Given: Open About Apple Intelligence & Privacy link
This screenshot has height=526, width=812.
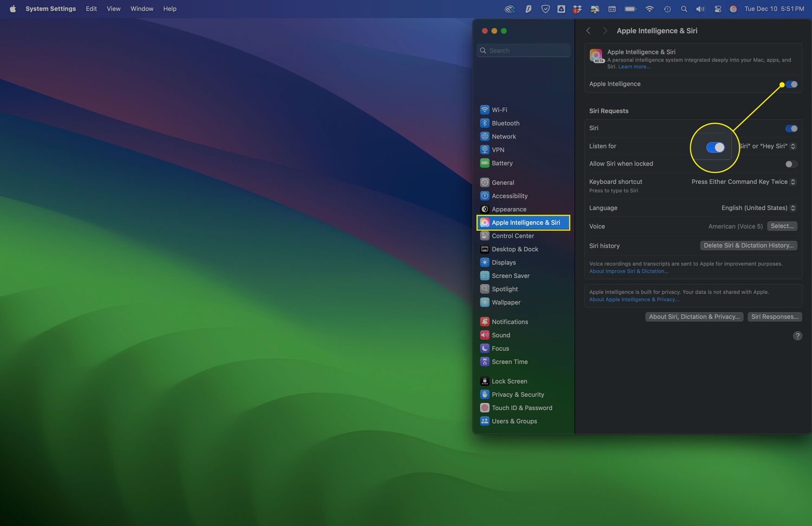Looking at the screenshot, I should tap(634, 300).
